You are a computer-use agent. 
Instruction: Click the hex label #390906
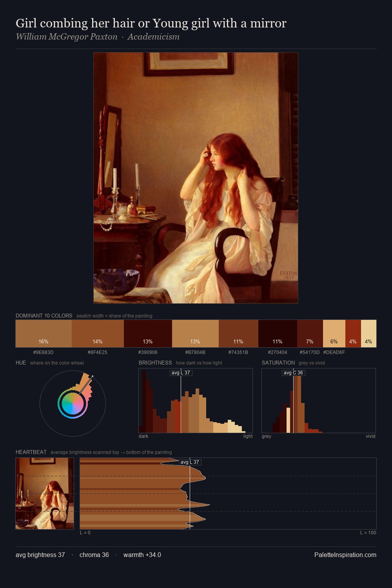click(x=148, y=352)
